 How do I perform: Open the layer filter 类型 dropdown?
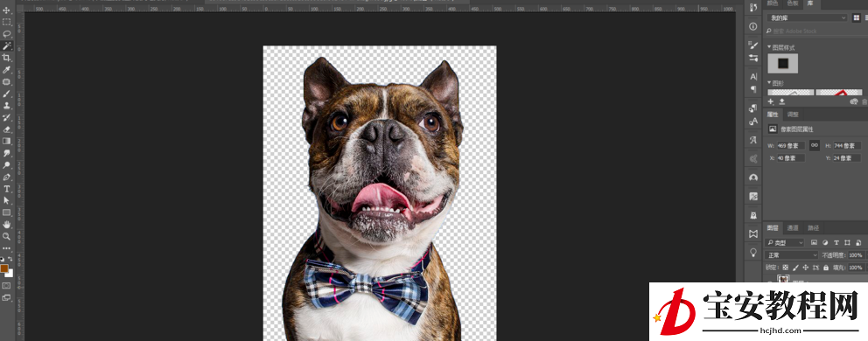click(785, 242)
